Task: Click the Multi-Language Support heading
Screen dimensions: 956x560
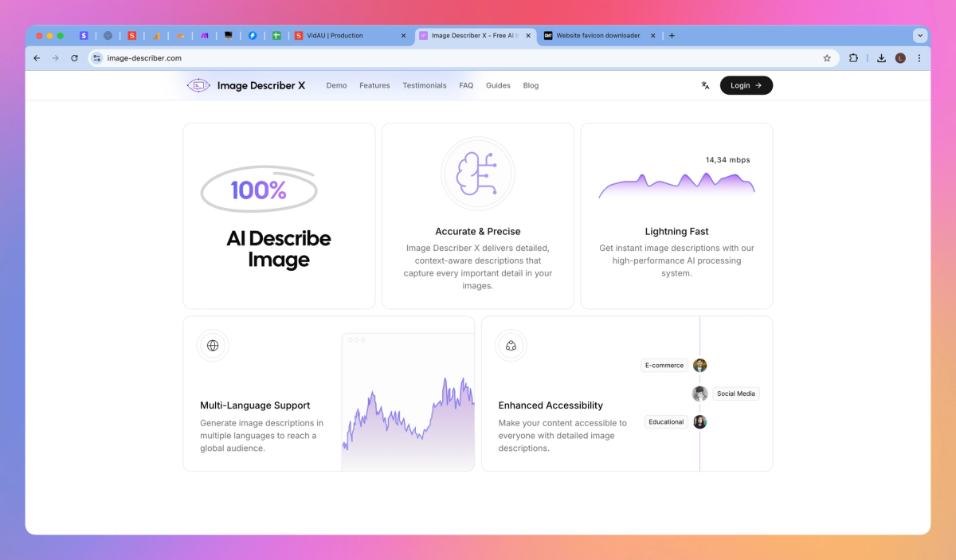Action: click(x=255, y=405)
